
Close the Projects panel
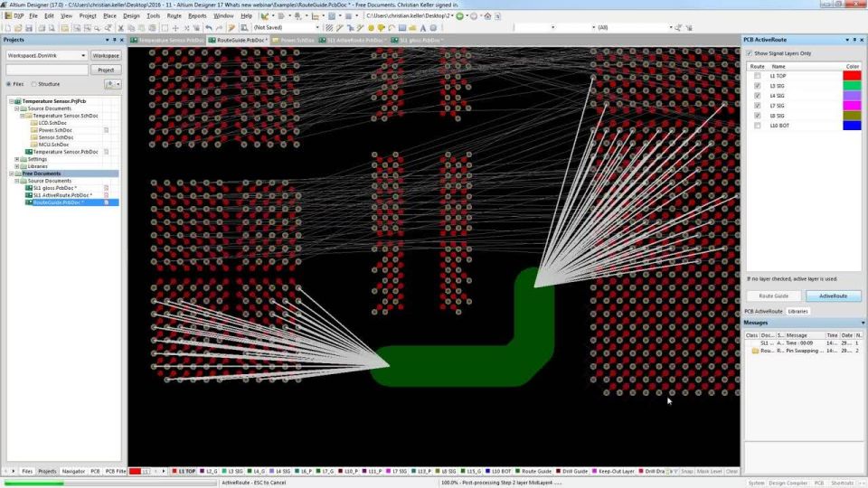[x=122, y=40]
